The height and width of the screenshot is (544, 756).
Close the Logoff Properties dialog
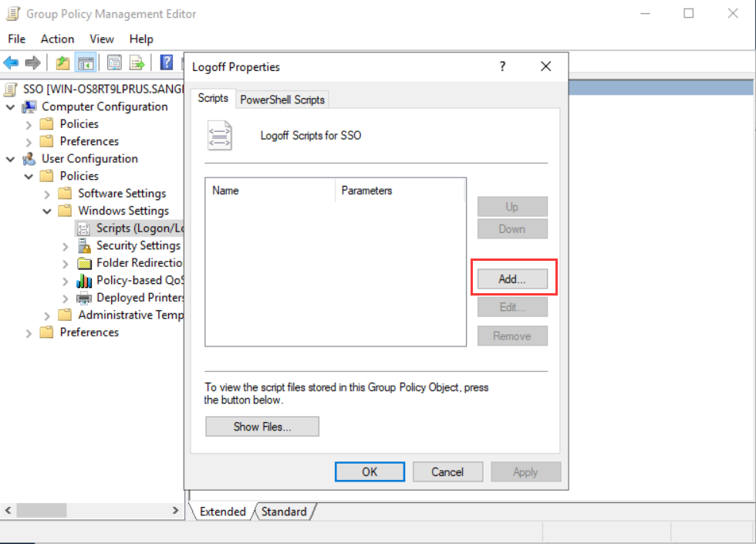[545, 66]
